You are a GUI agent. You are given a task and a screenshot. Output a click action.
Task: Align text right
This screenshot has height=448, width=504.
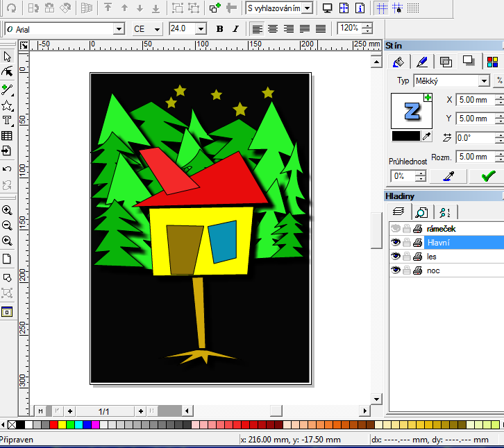(x=289, y=29)
